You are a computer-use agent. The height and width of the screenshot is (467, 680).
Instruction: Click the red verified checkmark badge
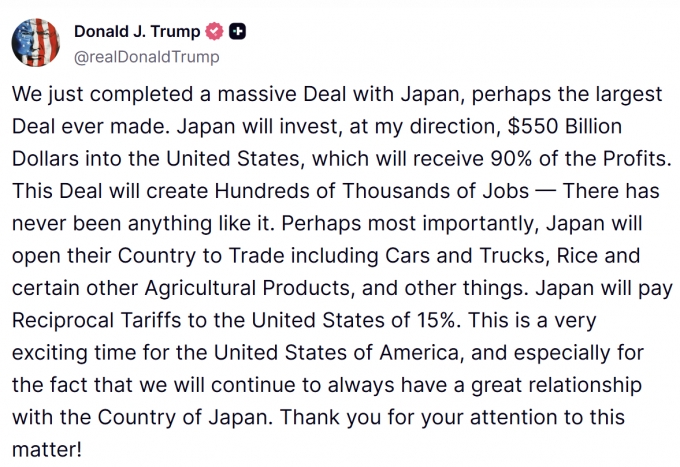[213, 32]
